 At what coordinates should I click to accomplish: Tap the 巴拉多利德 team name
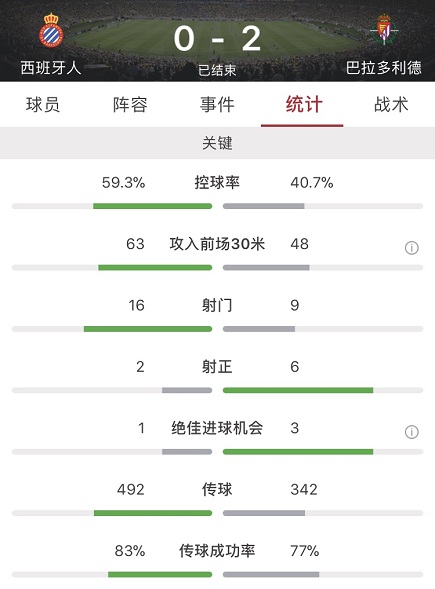coord(384,68)
